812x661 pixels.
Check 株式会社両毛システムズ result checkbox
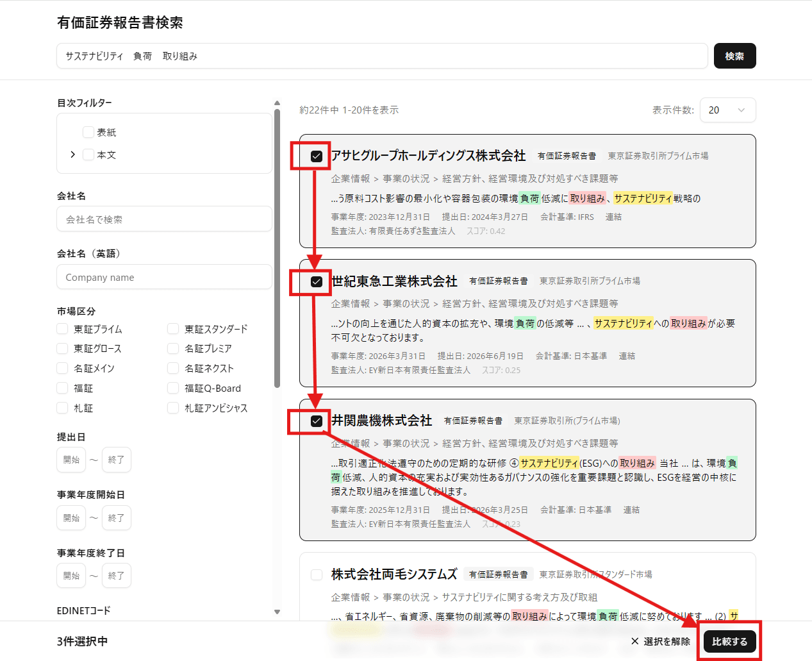317,575
